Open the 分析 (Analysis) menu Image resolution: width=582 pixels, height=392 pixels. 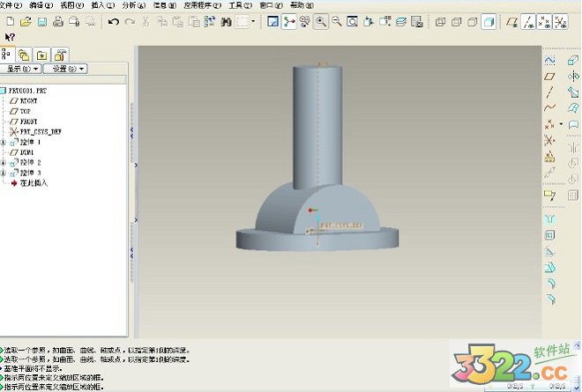pyautogui.click(x=134, y=5)
